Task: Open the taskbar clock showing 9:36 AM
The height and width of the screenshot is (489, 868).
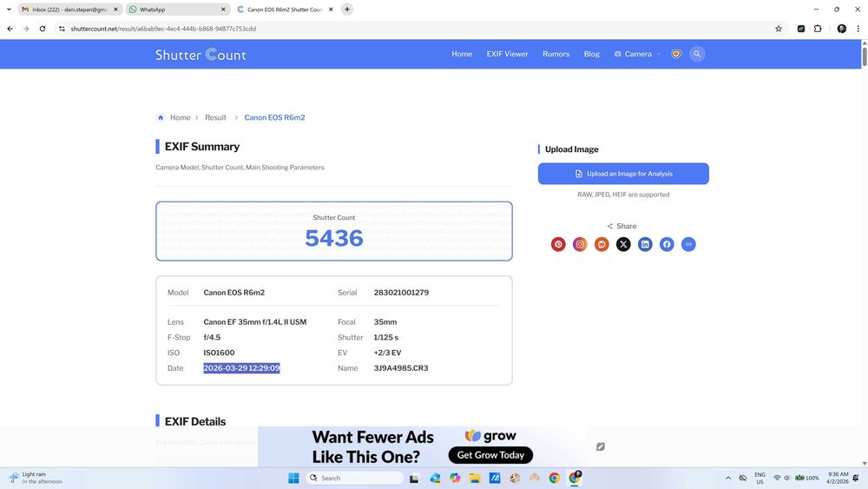Action: 838,478
